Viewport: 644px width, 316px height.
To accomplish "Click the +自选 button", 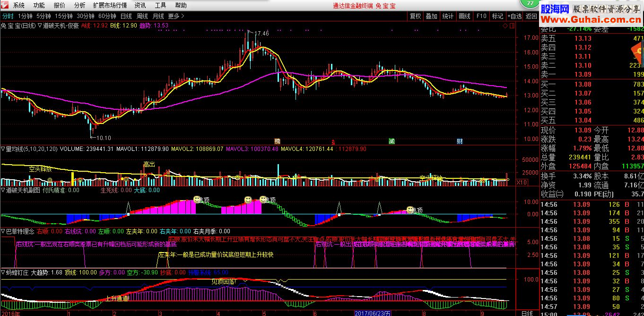I will (x=514, y=16).
